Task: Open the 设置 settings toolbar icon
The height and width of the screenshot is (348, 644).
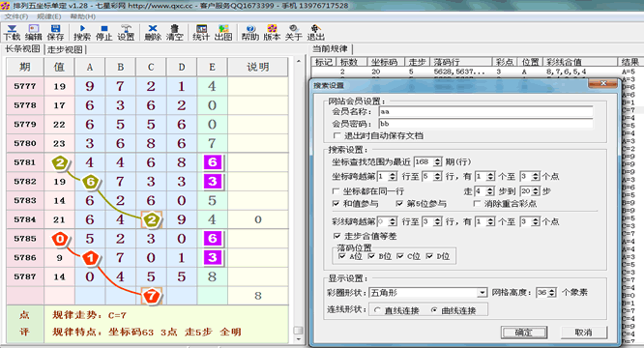Action: tap(126, 33)
